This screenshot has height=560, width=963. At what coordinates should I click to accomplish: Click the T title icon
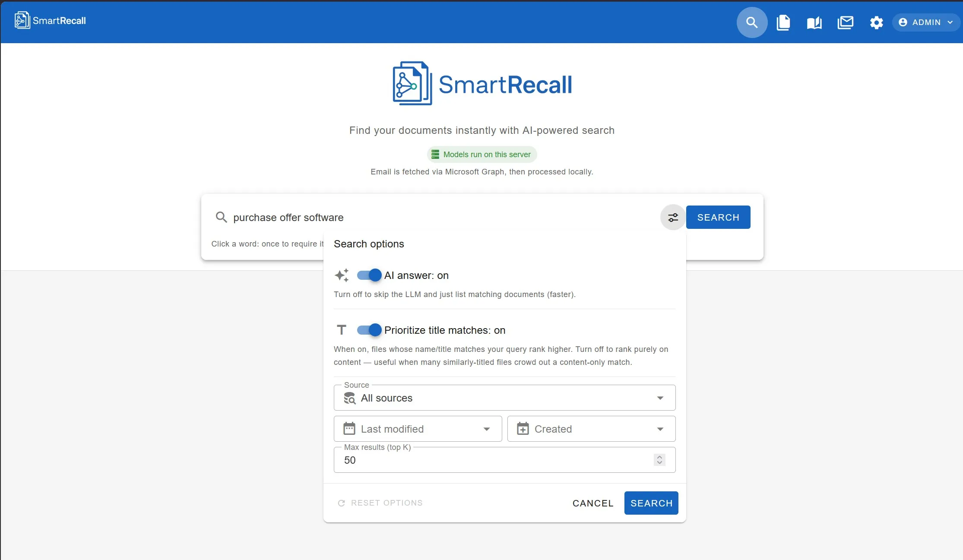(x=342, y=330)
